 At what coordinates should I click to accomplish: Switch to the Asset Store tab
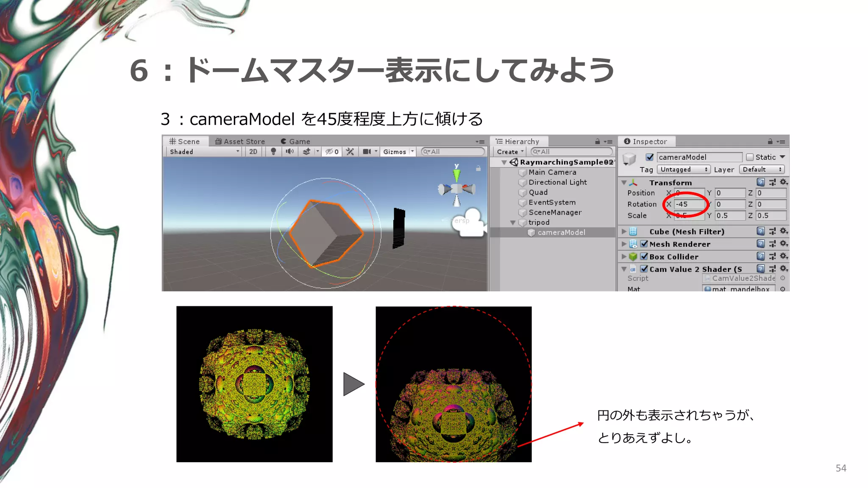(240, 141)
